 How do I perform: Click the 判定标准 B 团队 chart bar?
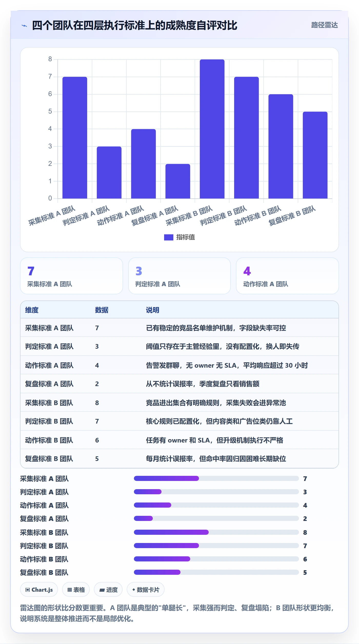point(246,138)
